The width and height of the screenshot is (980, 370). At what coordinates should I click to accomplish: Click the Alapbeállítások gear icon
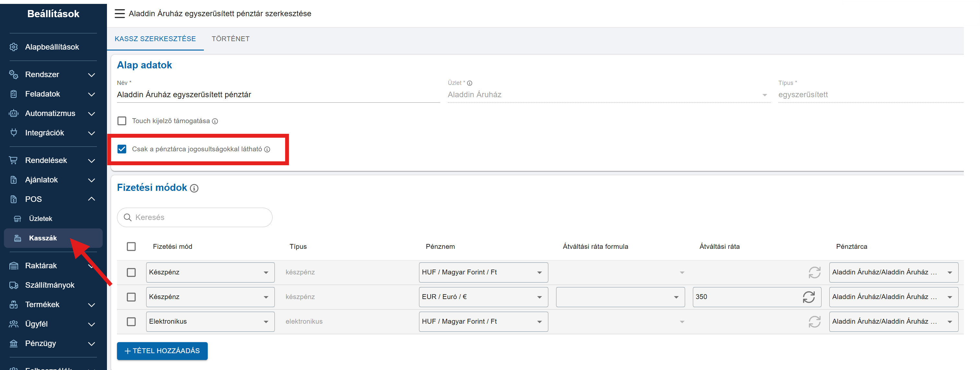(14, 47)
